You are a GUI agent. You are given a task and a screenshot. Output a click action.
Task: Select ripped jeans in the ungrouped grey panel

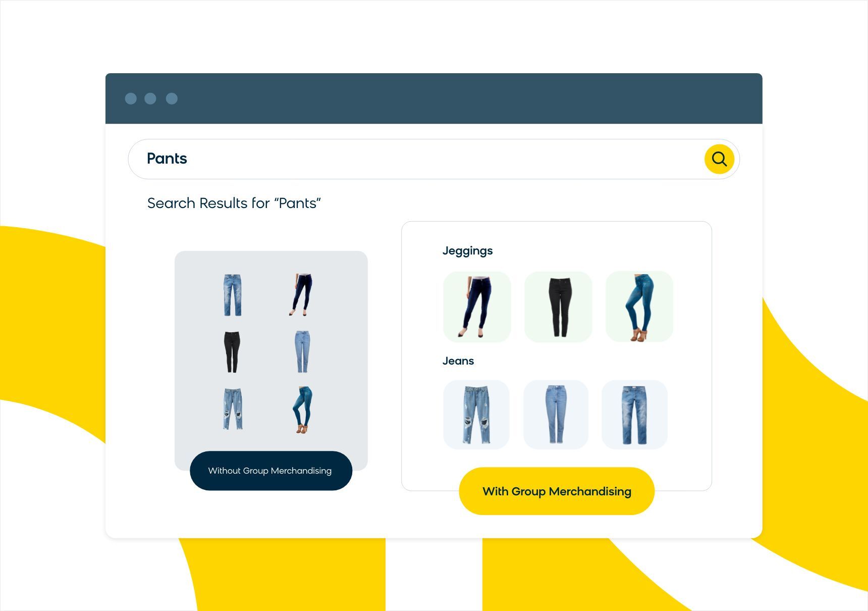pyautogui.click(x=233, y=409)
